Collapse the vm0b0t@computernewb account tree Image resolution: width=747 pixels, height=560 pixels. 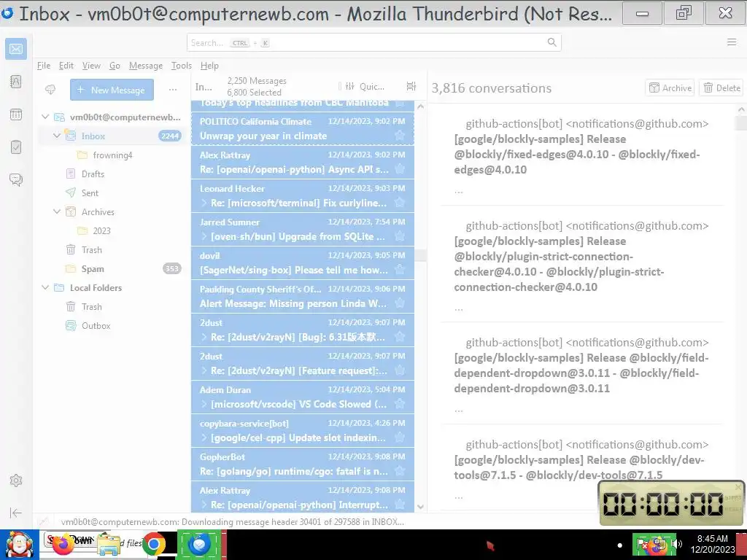45,117
